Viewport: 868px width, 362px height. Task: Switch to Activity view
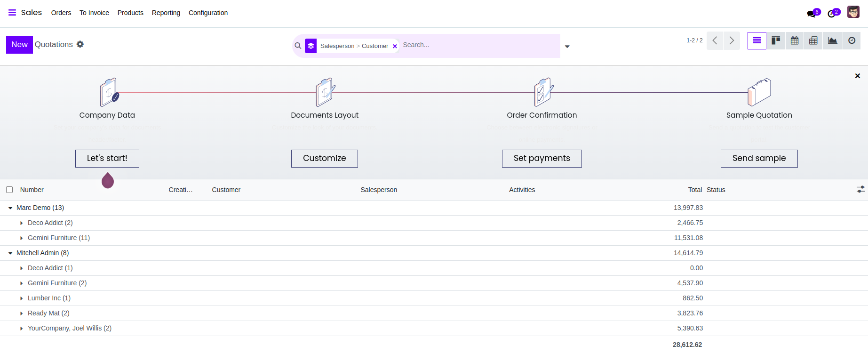[852, 40]
